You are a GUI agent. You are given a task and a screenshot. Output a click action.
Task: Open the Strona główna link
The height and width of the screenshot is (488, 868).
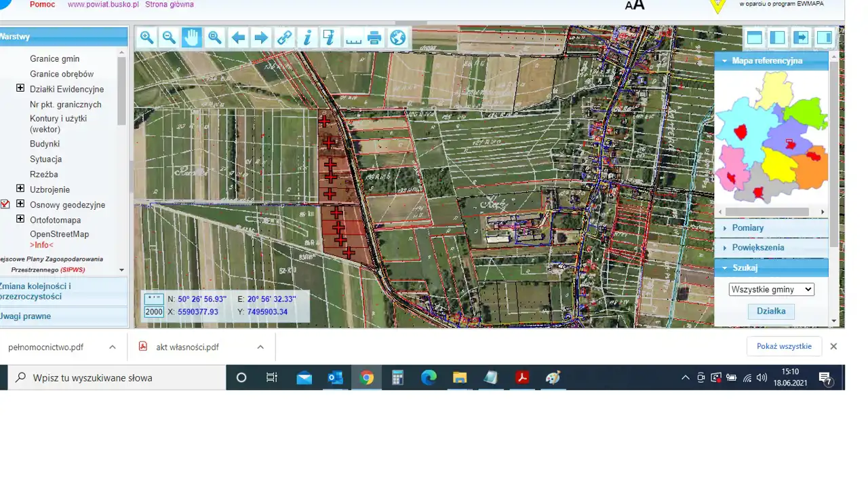(169, 5)
